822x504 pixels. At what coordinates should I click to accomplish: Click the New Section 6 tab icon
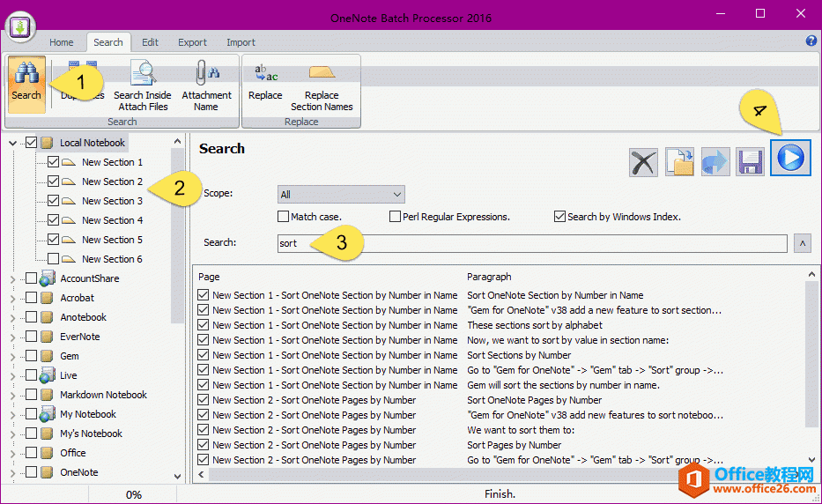coord(69,260)
